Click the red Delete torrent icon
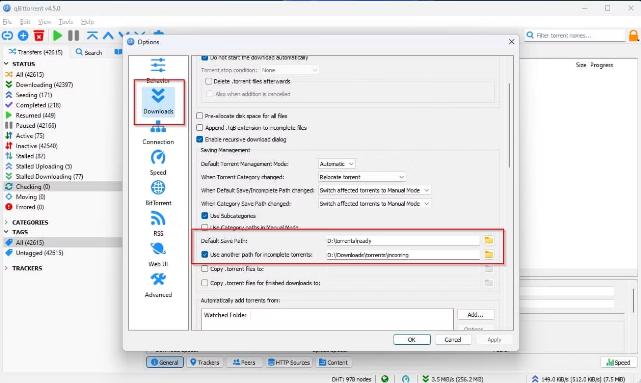Screen dimensions: 641x383 (39, 36)
